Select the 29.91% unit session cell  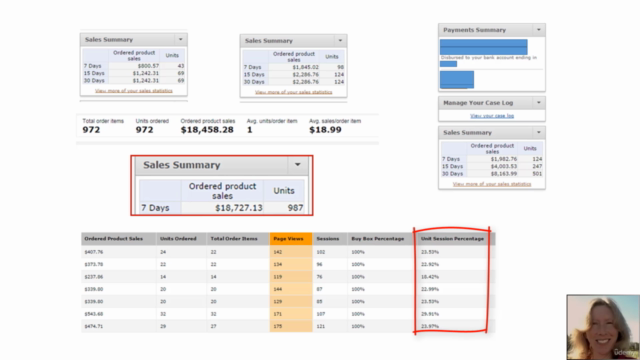[430, 314]
